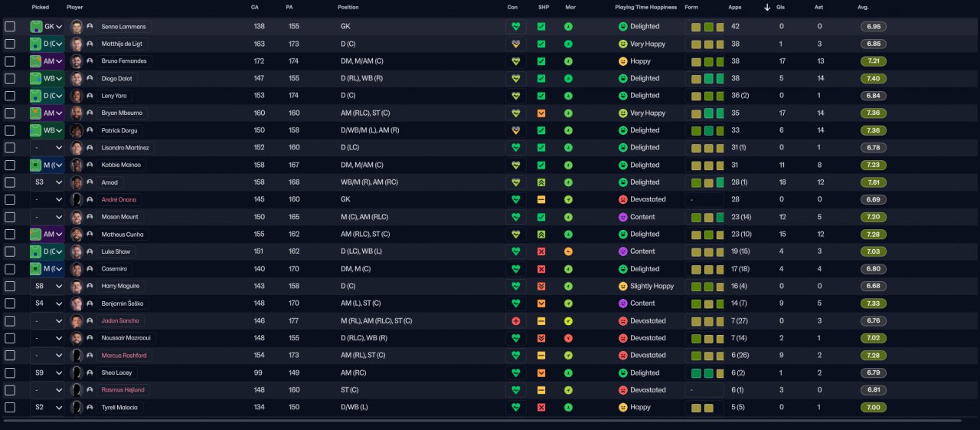This screenshot has height=430, width=980.
Task: Sort by the CA column header
Action: coord(255,8)
